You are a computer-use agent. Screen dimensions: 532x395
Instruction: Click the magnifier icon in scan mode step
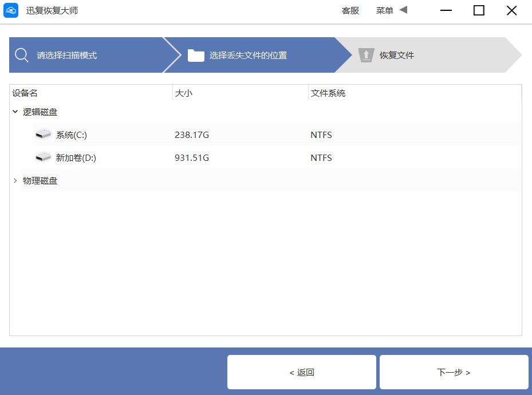[x=22, y=56]
